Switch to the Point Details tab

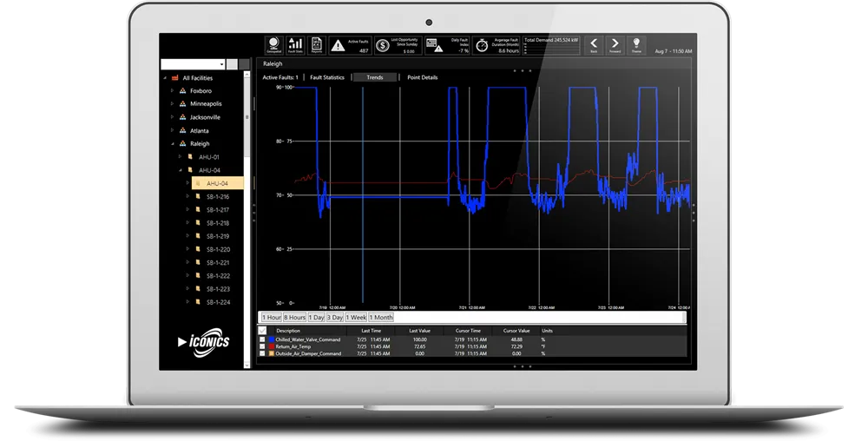[423, 77]
